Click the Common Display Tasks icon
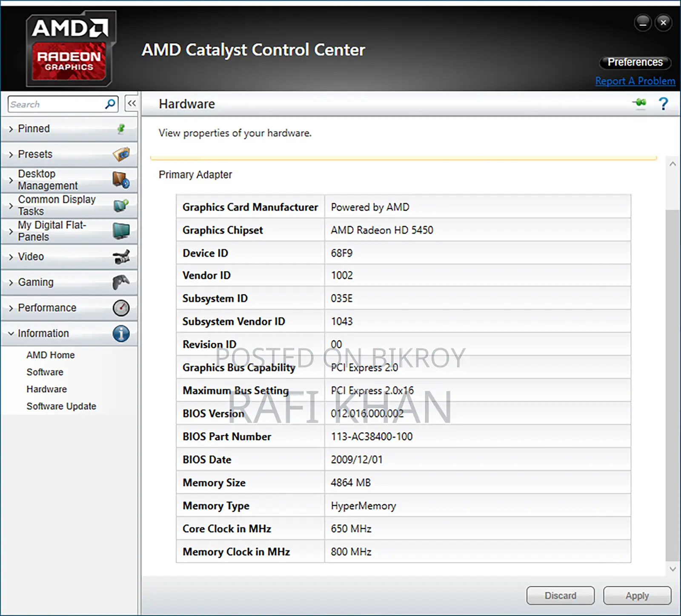Screen dimensions: 681x616 (121, 205)
